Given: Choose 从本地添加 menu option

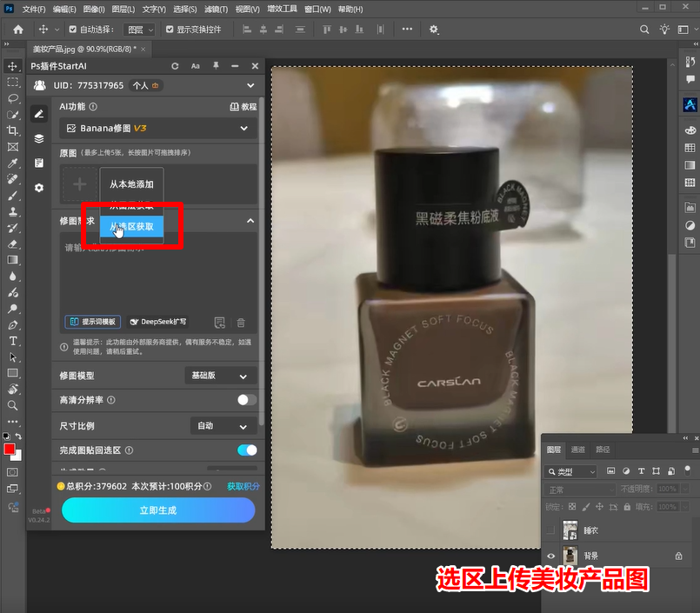Looking at the screenshot, I should coord(131,184).
